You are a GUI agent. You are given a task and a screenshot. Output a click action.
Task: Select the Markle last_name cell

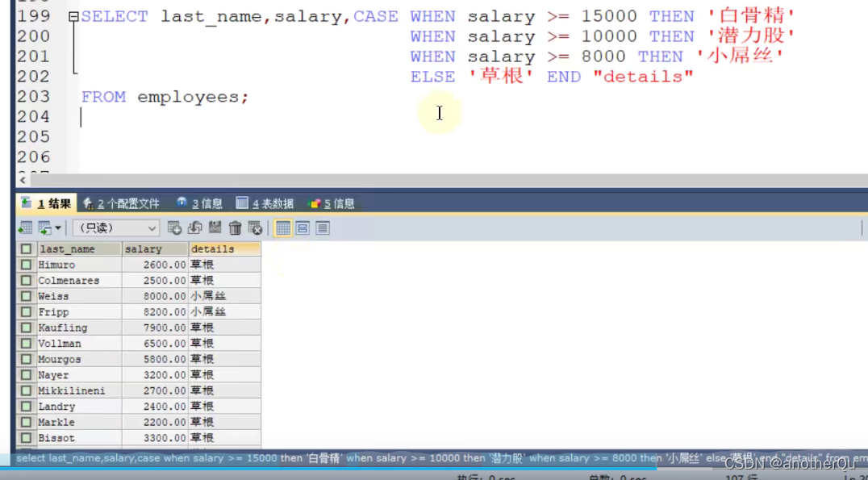(79, 423)
